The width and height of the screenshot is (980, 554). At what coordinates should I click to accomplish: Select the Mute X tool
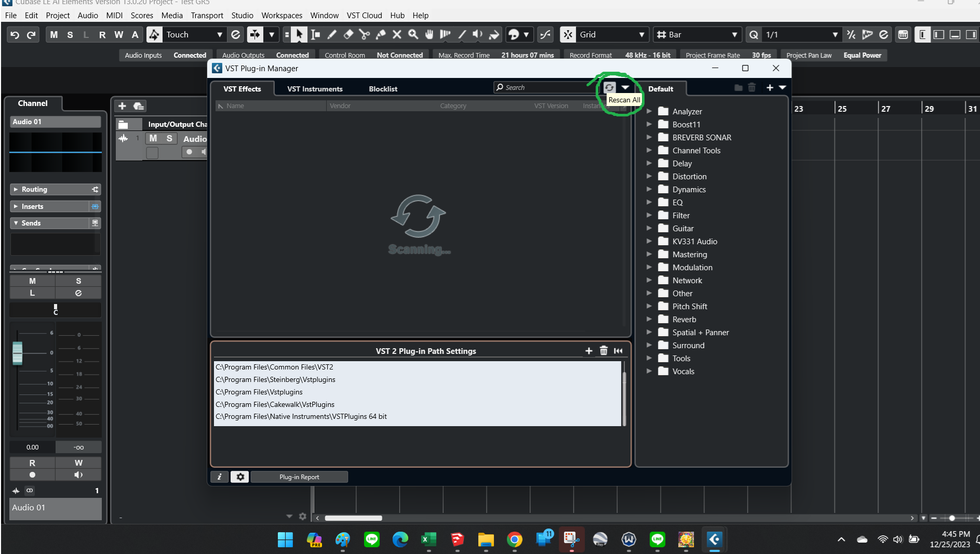point(397,35)
